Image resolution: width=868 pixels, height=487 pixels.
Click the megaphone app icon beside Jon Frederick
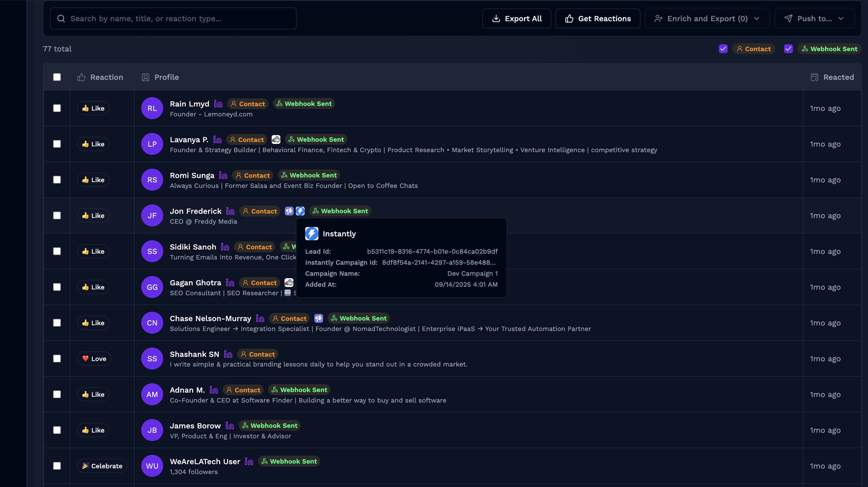pyautogui.click(x=289, y=211)
